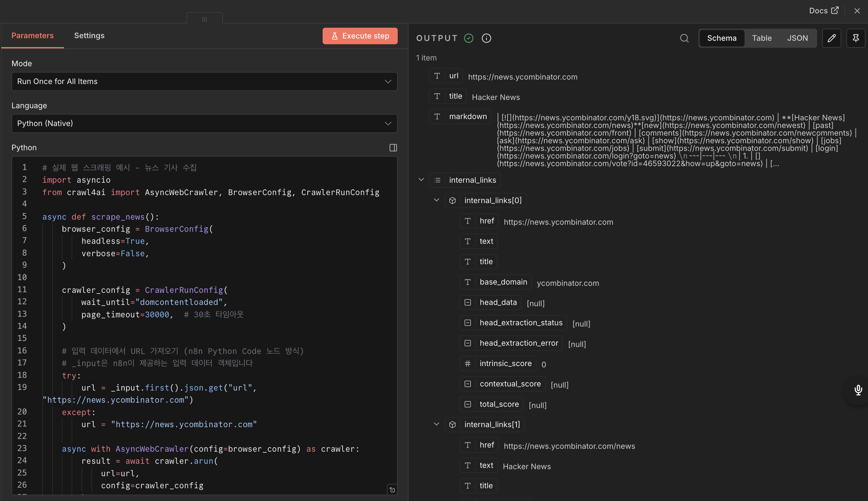Image resolution: width=868 pixels, height=501 pixels.
Task: Click the 'ycombinator.com' base_domain value
Action: point(568,283)
